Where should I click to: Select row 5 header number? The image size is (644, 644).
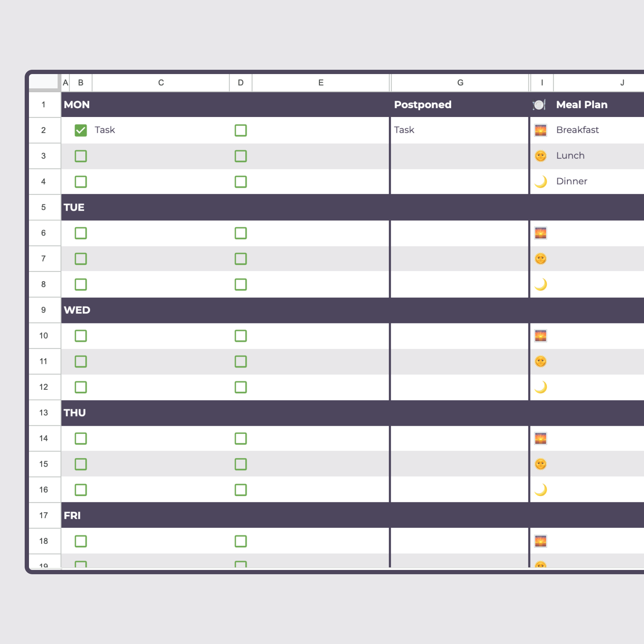point(44,208)
